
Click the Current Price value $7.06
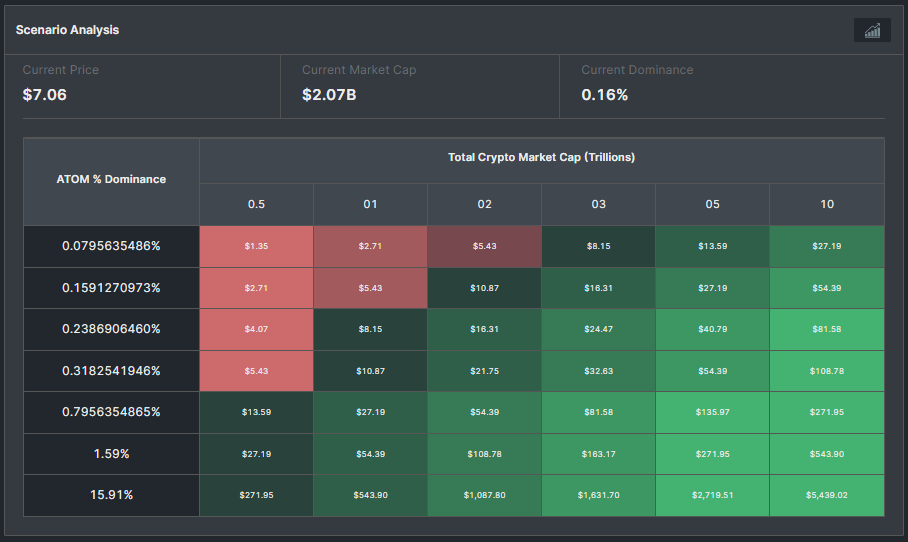point(45,95)
